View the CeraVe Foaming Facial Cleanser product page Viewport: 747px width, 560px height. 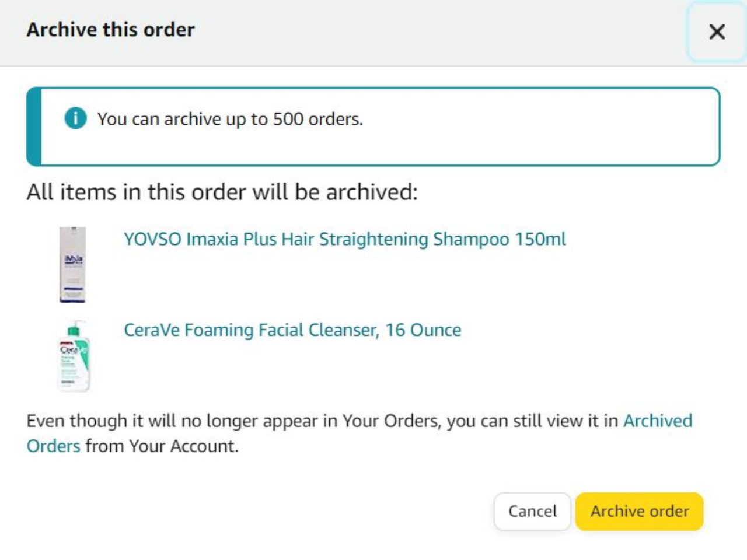[x=292, y=330]
